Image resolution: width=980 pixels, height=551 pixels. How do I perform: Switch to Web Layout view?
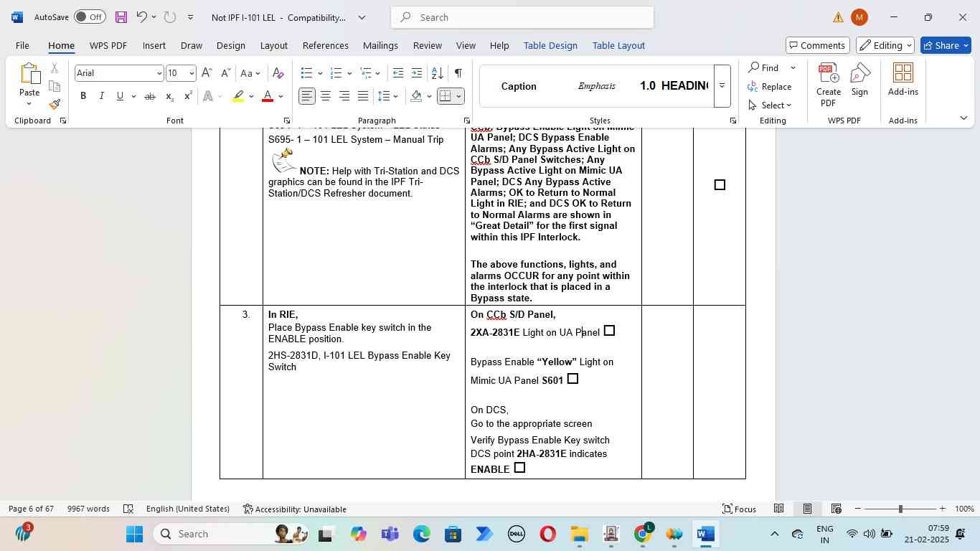(x=836, y=509)
